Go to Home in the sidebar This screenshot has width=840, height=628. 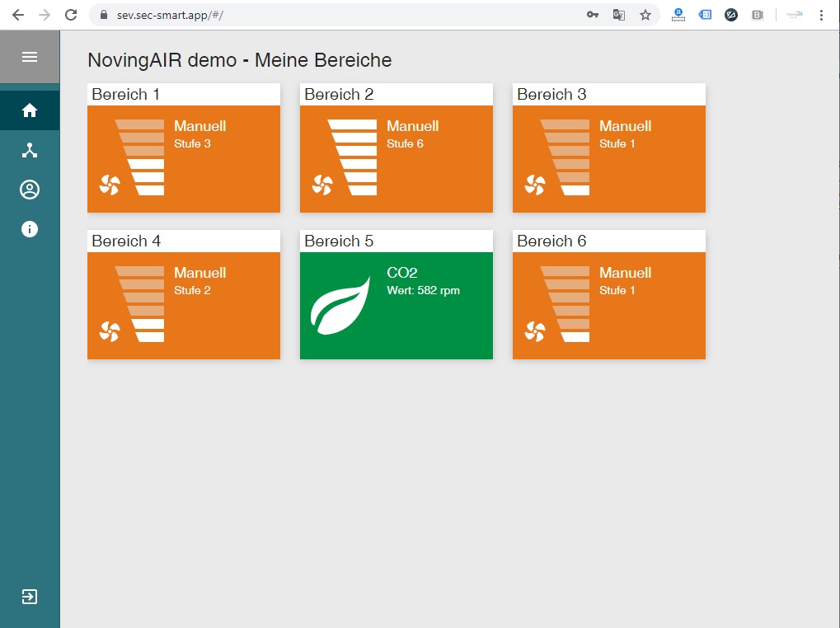pos(30,110)
